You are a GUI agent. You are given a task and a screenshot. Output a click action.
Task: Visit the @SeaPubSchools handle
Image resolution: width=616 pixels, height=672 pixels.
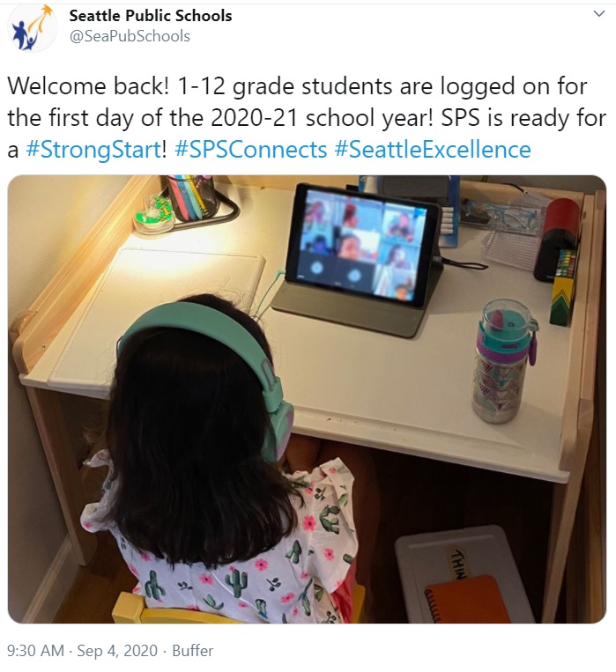click(130, 36)
